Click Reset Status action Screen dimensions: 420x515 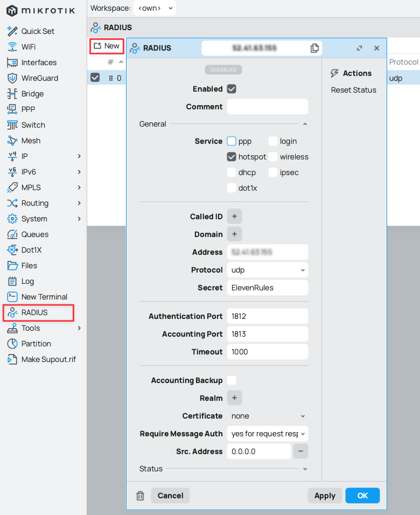354,90
